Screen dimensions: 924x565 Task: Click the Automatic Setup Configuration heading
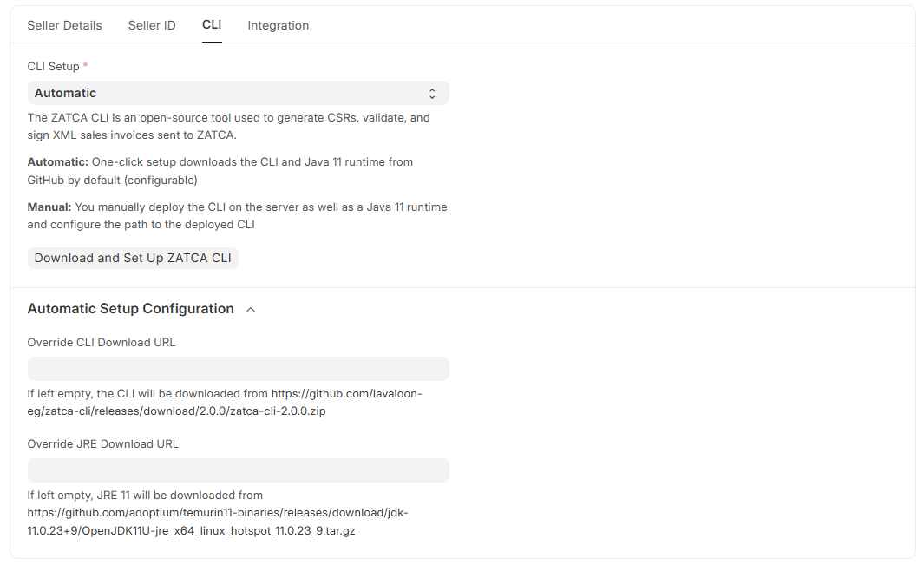131,309
